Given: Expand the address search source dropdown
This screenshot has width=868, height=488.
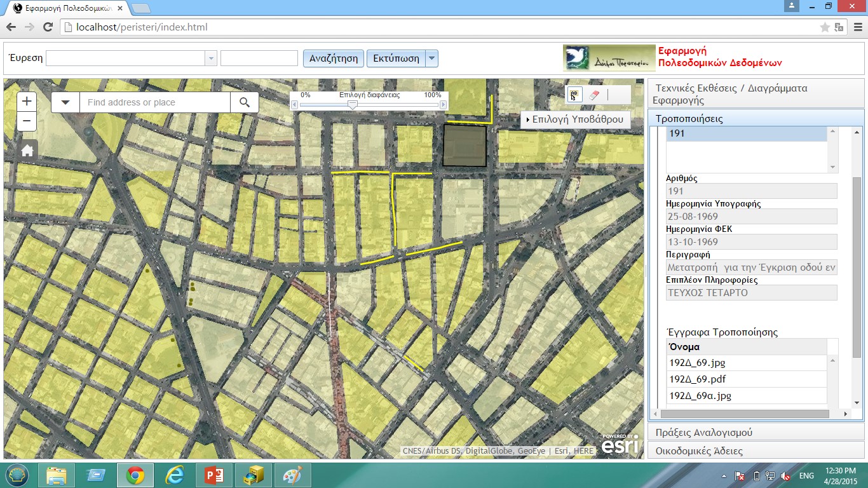Looking at the screenshot, I should (65, 102).
